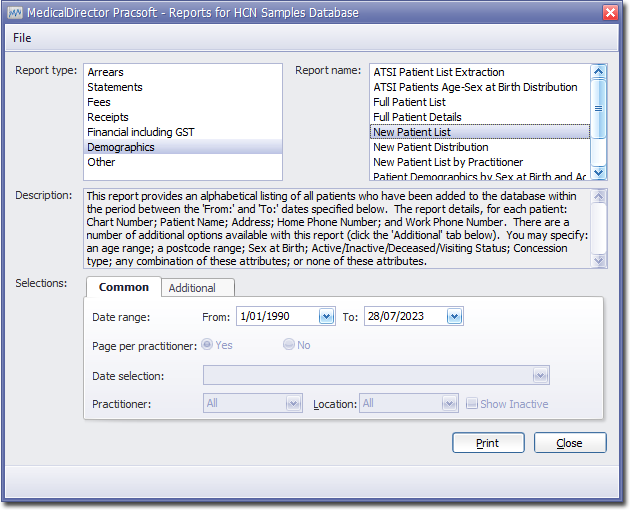Enable the Show Inactive checkbox
This screenshot has width=631, height=511.
pos(472,404)
